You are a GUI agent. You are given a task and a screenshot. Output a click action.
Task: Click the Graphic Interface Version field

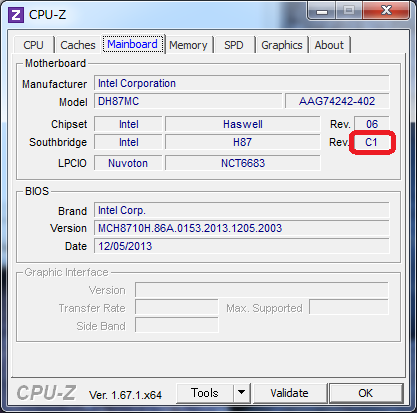pyautogui.click(x=262, y=290)
